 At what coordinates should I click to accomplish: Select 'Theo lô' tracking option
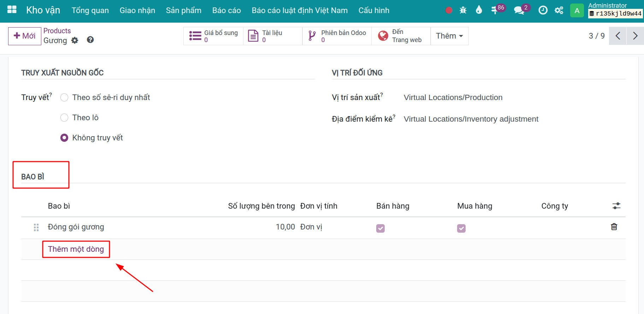(x=64, y=118)
